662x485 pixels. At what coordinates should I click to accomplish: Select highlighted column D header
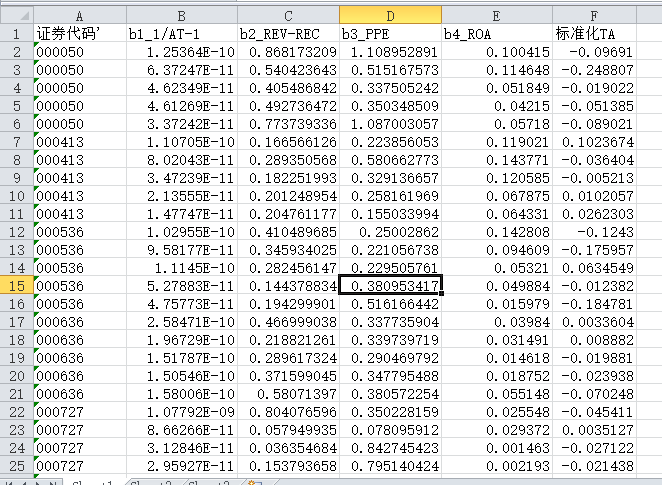point(391,16)
